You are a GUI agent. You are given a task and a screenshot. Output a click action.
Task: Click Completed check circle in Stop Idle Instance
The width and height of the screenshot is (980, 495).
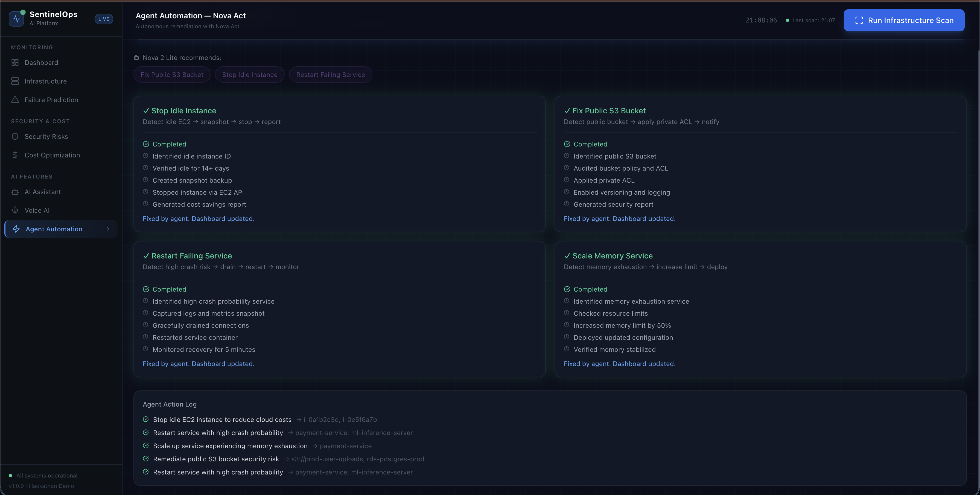pyautogui.click(x=146, y=144)
